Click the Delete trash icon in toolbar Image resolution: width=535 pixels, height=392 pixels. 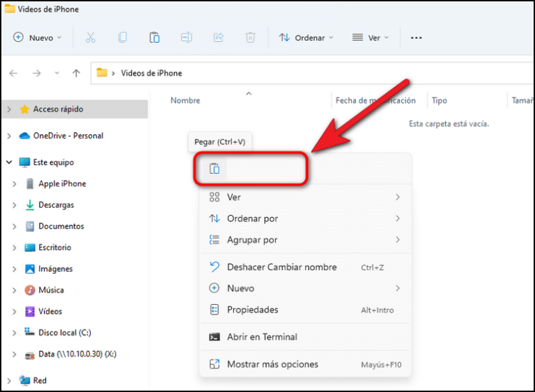[251, 38]
